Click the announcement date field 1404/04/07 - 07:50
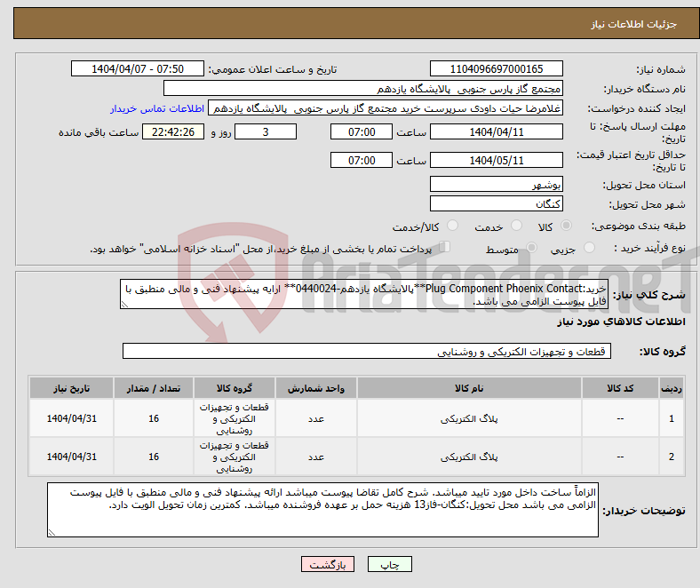The height and width of the screenshot is (588, 700). [138, 68]
